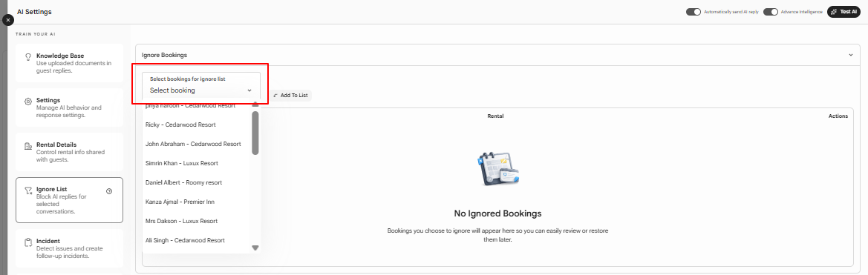Image resolution: width=868 pixels, height=275 pixels.
Task: Click the Rental Details building icon
Action: click(x=28, y=146)
